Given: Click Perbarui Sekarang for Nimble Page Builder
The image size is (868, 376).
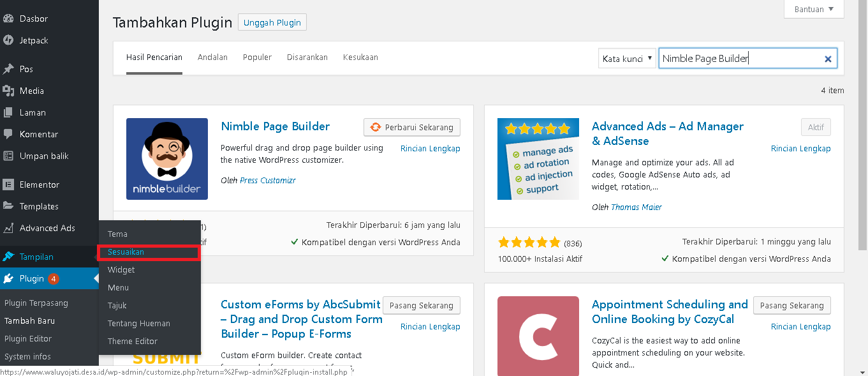Looking at the screenshot, I should click(x=412, y=127).
